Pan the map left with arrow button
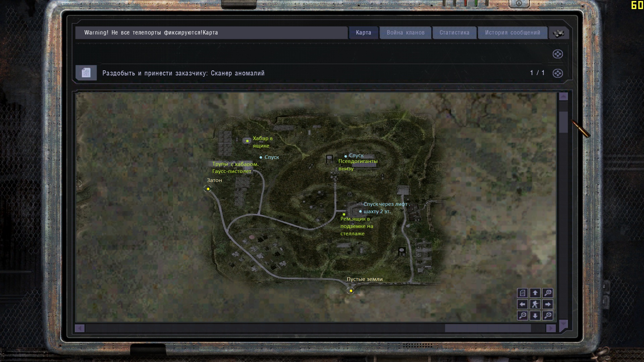644x362 pixels. [x=523, y=304]
